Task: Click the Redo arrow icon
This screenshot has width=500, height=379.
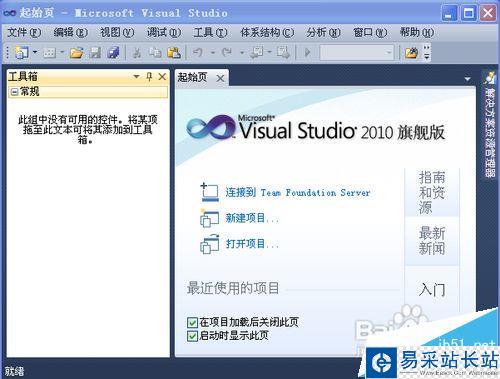Action: [x=227, y=53]
